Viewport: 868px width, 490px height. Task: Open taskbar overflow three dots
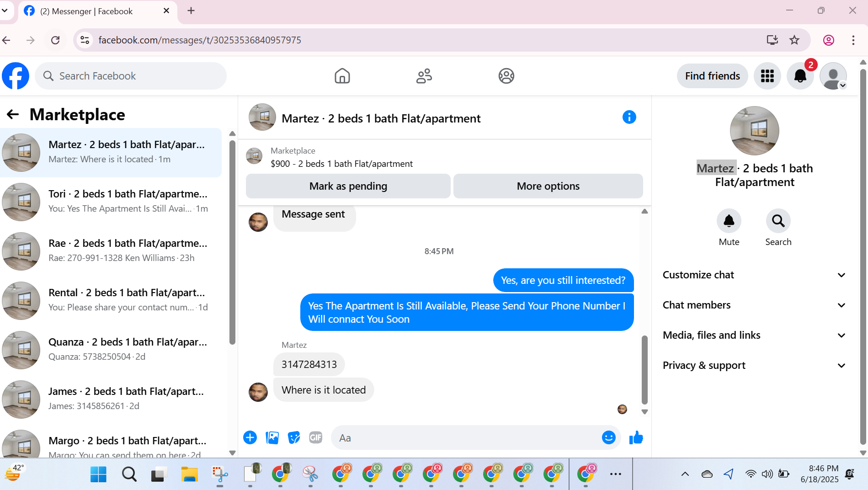pyautogui.click(x=616, y=474)
